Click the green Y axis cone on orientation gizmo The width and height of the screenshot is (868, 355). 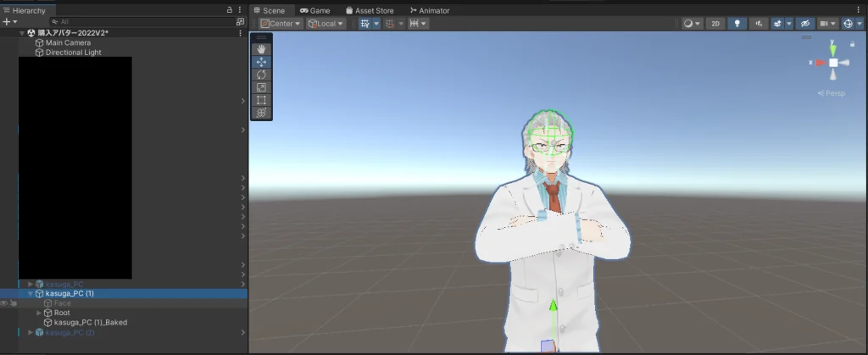point(832,50)
